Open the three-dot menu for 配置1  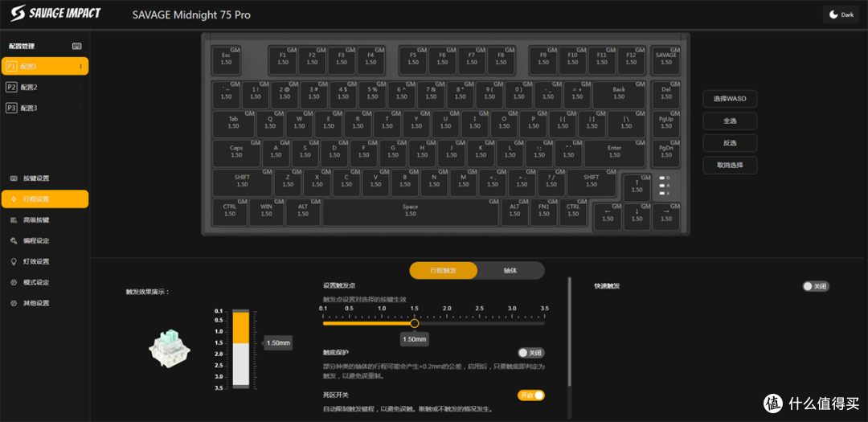[x=81, y=67]
